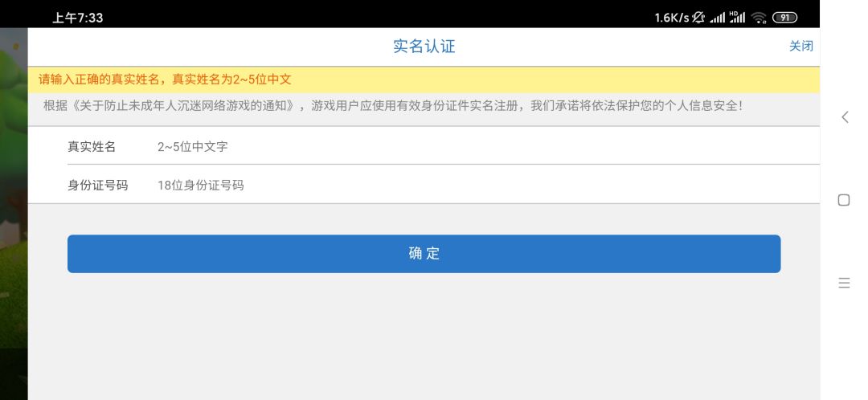
Task: Tap the square home navigation icon
Action: click(844, 200)
